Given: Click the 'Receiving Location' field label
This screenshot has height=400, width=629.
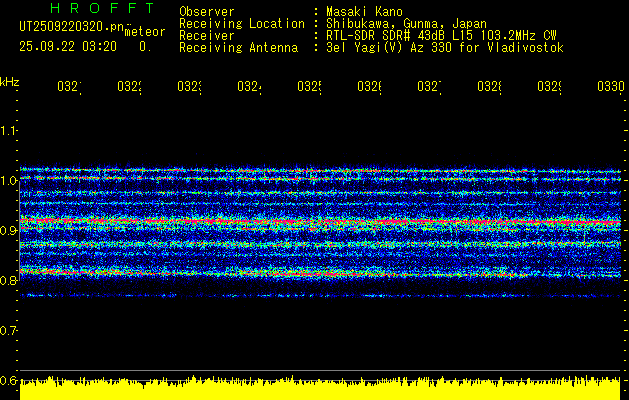Looking at the screenshot, I should pyautogui.click(x=242, y=24).
